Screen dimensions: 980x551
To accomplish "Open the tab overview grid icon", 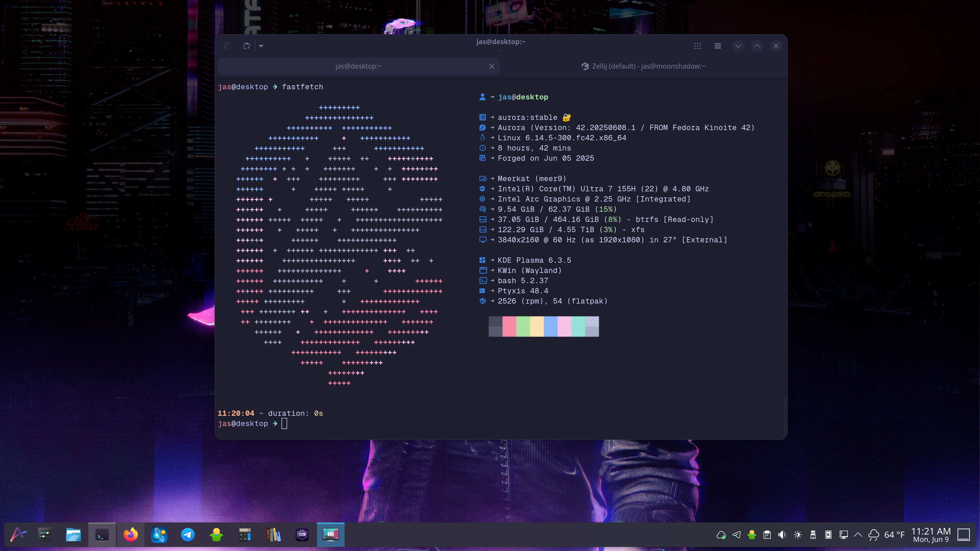I will point(697,46).
